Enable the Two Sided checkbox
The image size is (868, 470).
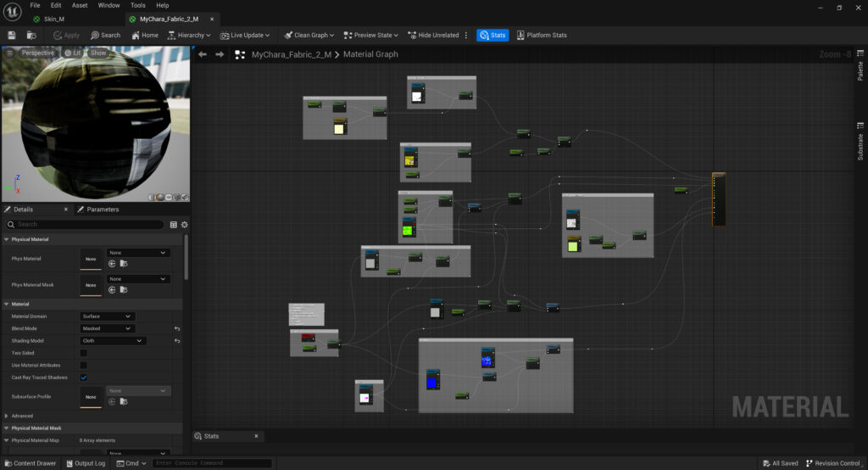click(x=83, y=353)
